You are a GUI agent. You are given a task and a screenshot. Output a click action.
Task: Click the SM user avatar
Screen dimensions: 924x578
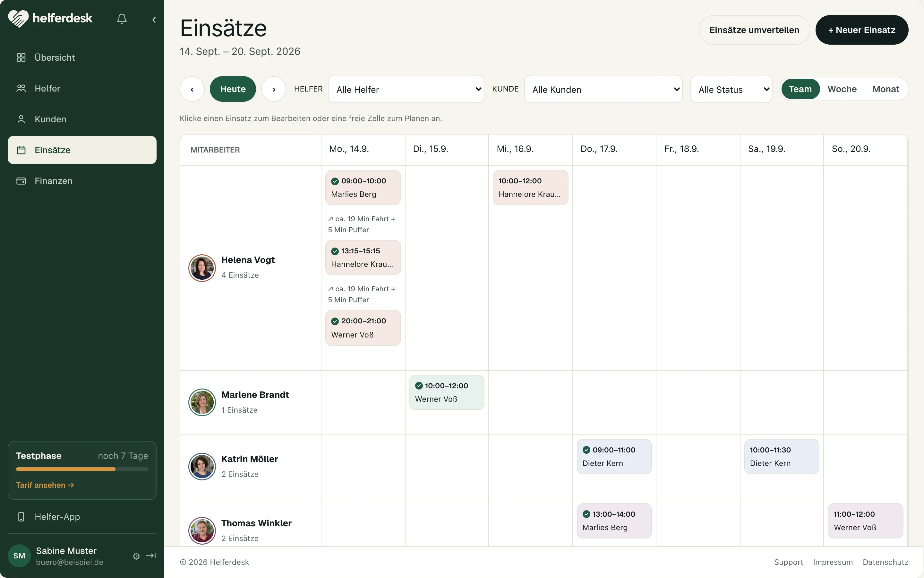click(19, 556)
